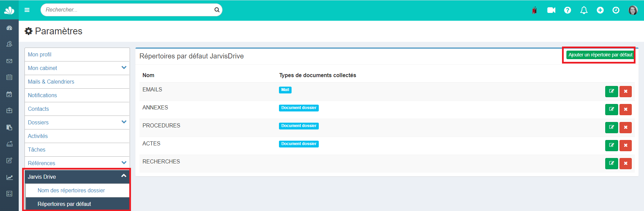Open the briefcase dossiers sidebar icon
Image resolution: width=644 pixels, height=211 pixels.
click(x=10, y=110)
